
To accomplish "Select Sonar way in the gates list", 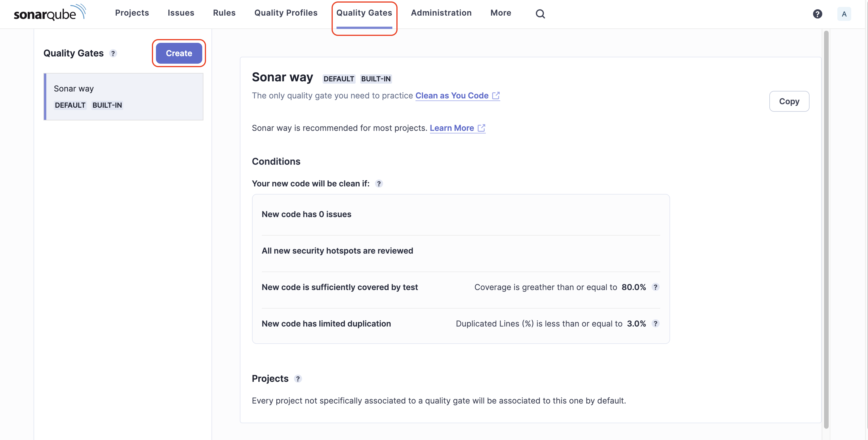I will [x=123, y=96].
